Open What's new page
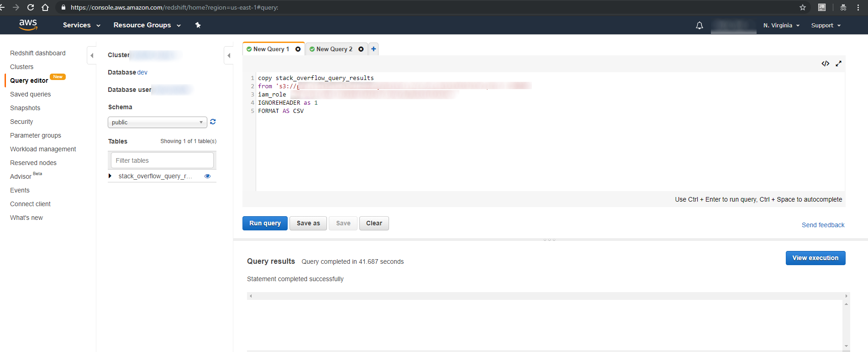Image resolution: width=868 pixels, height=352 pixels. pos(26,218)
